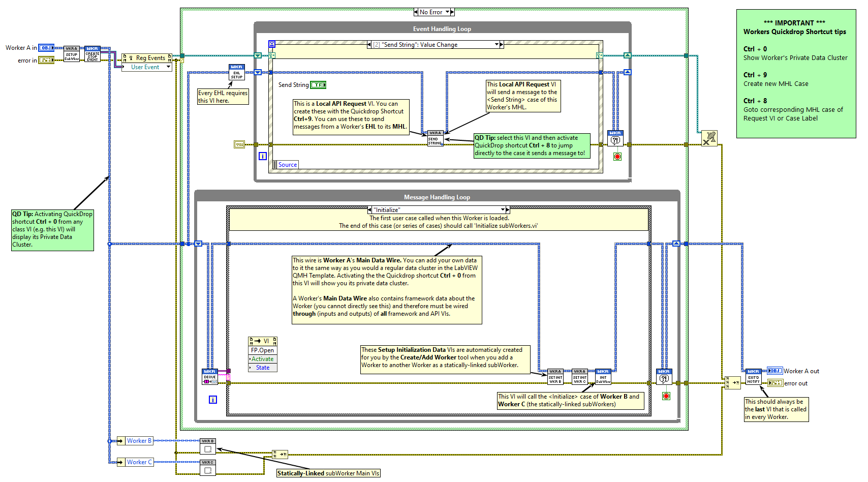868x482 pixels.
Task: Click the Worker A in object terminal
Action: [46, 48]
